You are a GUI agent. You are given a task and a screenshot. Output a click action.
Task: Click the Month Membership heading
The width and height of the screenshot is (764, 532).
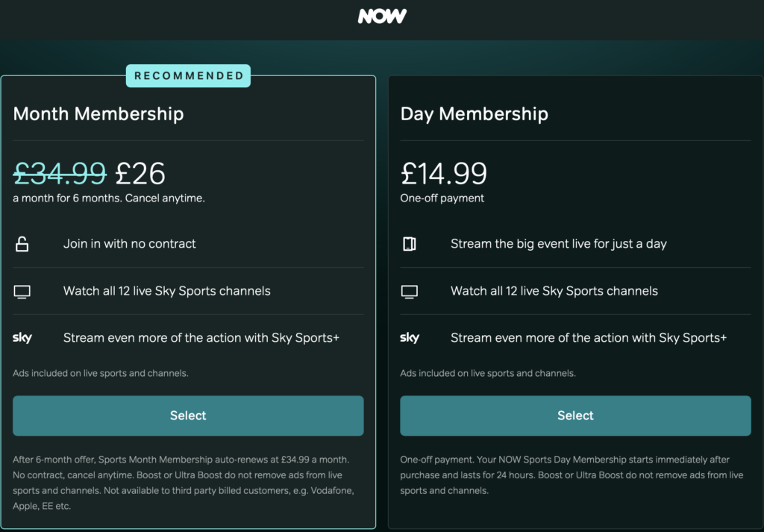[x=98, y=113]
